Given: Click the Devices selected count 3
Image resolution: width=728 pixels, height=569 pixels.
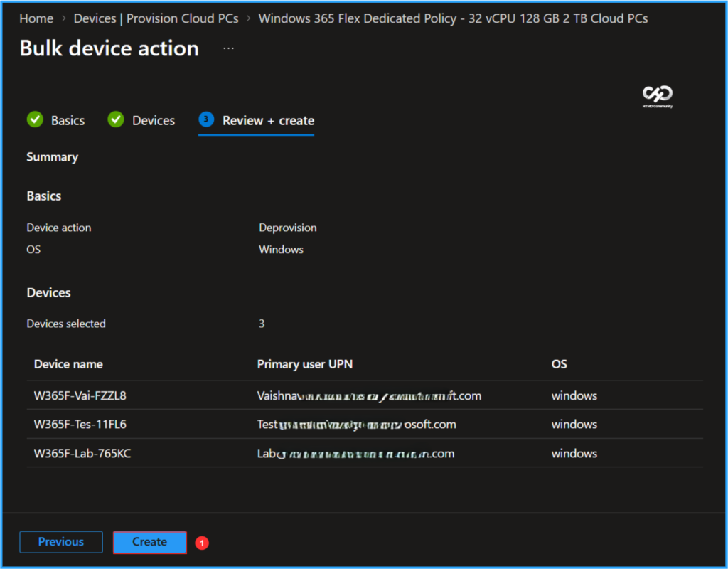Looking at the screenshot, I should tap(262, 324).
